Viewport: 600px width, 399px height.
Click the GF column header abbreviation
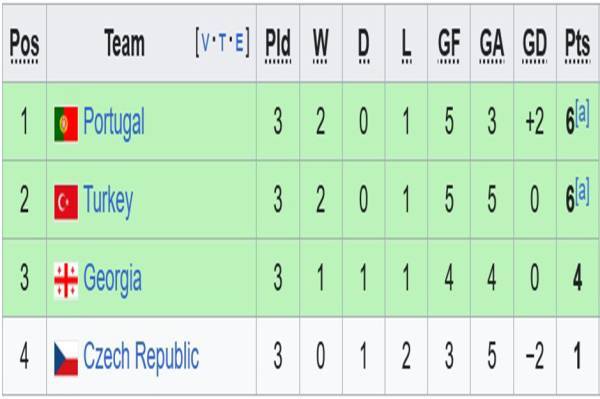pos(449,45)
